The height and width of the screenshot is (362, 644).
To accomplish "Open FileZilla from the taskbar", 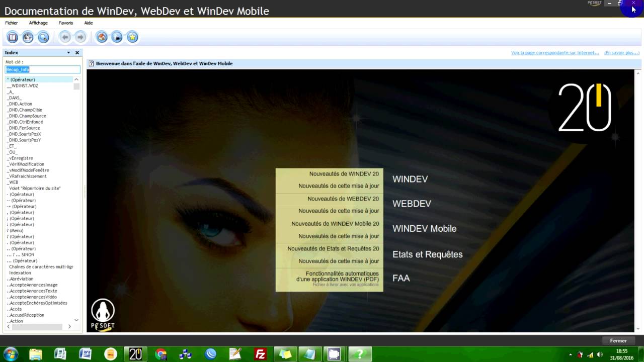I will (x=261, y=354).
